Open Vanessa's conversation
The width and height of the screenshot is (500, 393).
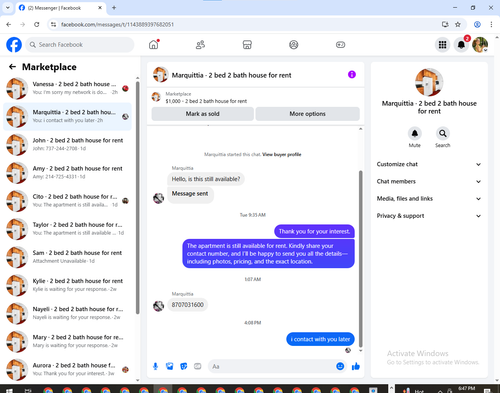point(67,88)
